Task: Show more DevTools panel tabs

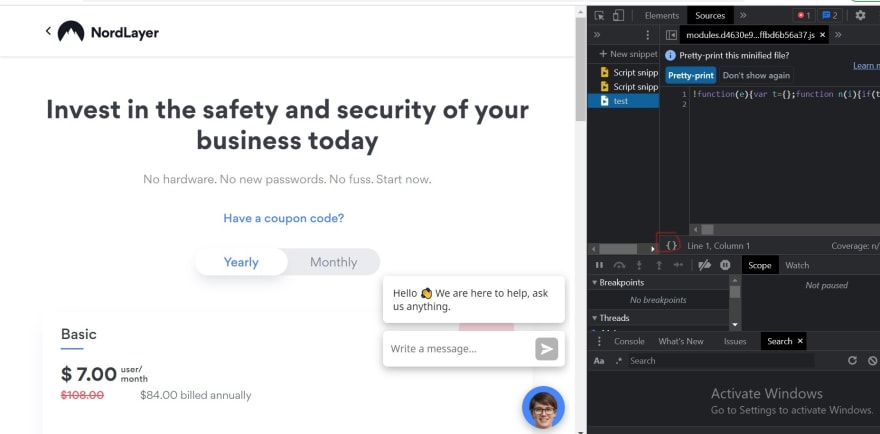Action: pyautogui.click(x=743, y=16)
